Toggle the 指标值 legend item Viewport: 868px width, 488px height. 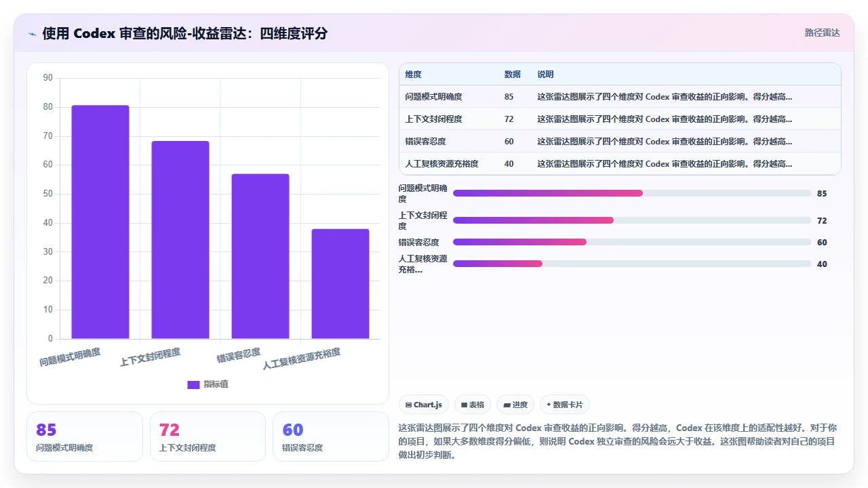tap(208, 384)
